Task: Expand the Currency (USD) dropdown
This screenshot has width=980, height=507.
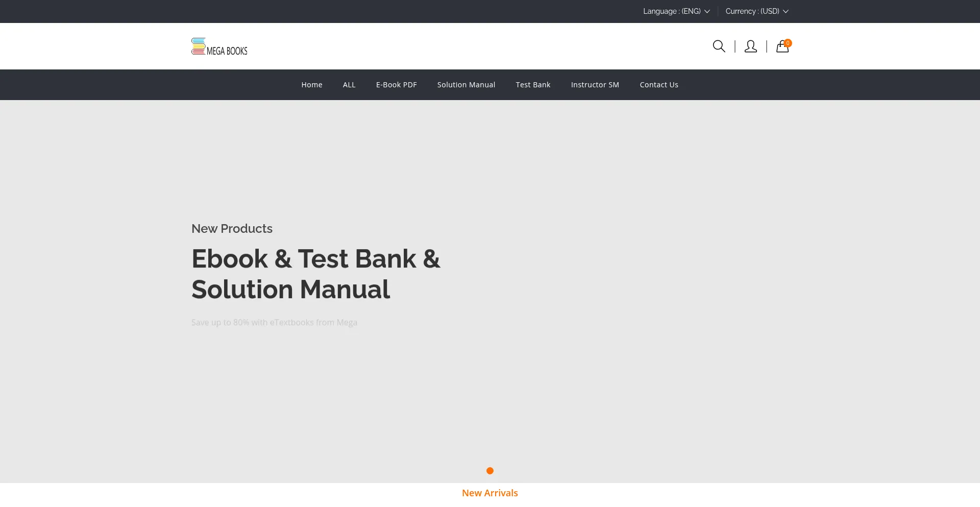Action: [x=757, y=11]
